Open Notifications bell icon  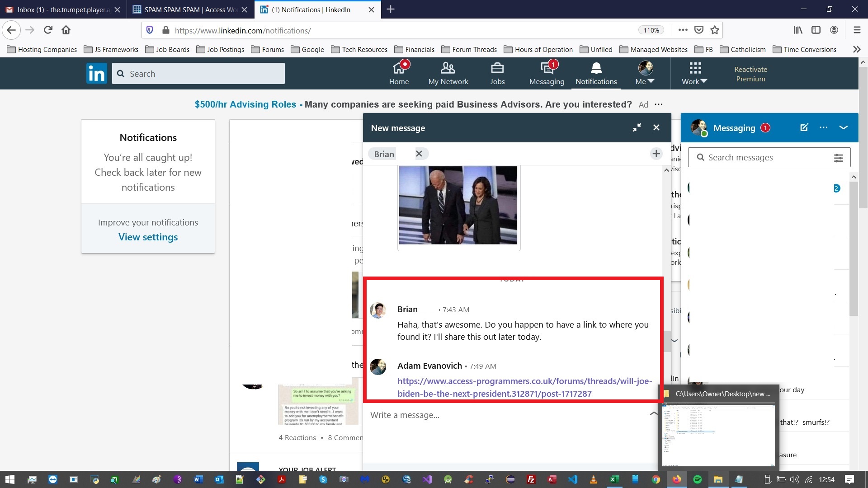click(596, 73)
